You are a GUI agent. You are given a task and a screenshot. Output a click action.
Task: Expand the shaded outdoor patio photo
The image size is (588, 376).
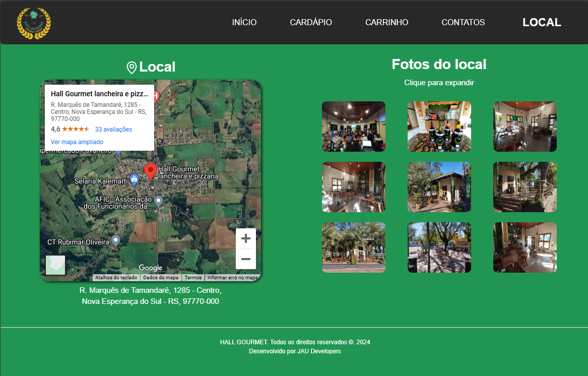(x=439, y=247)
